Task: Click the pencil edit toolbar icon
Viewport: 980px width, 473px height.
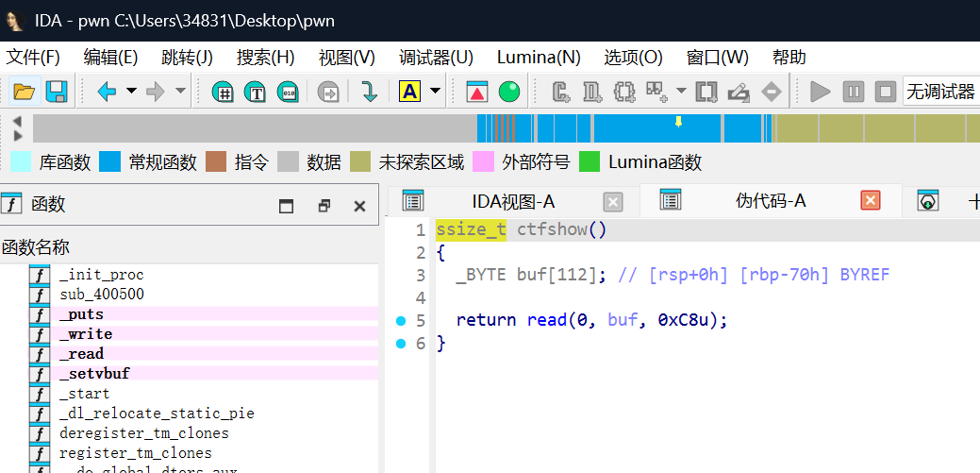Action: pos(739,92)
